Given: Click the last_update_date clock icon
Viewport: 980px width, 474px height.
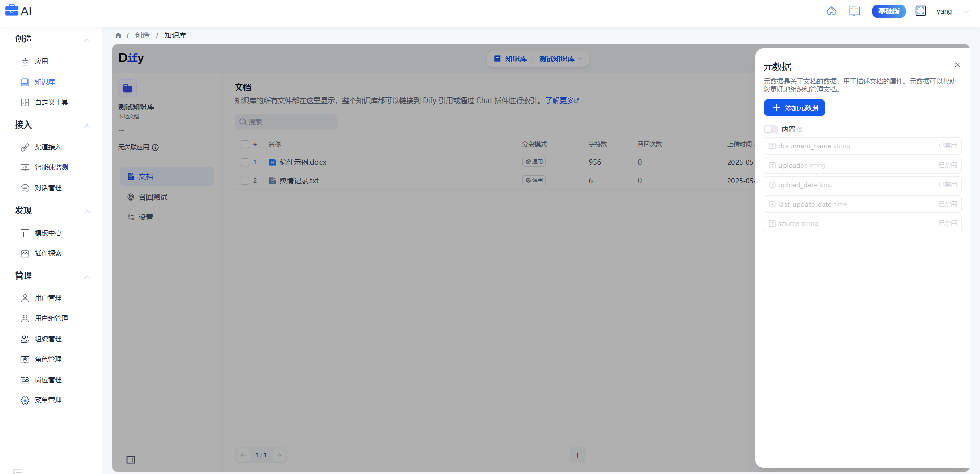Looking at the screenshot, I should 772,204.
